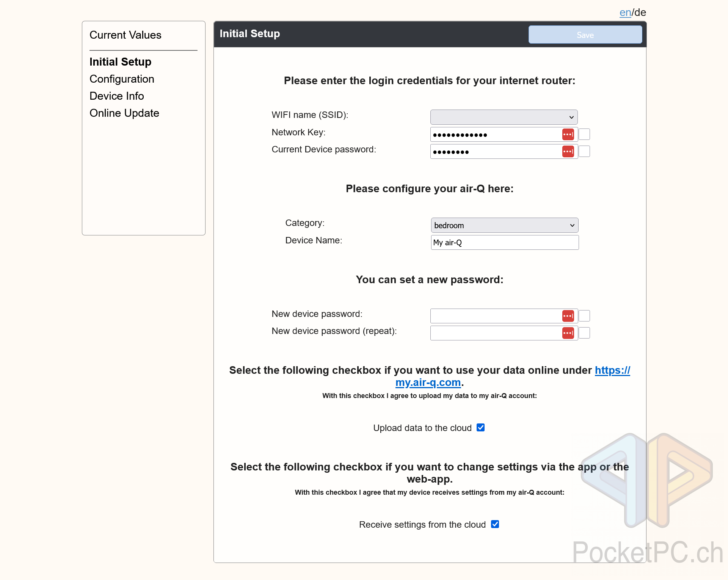Toggle show-password checkbox beside Current Device password
Viewport: 728px width, 580px height.
tap(584, 151)
